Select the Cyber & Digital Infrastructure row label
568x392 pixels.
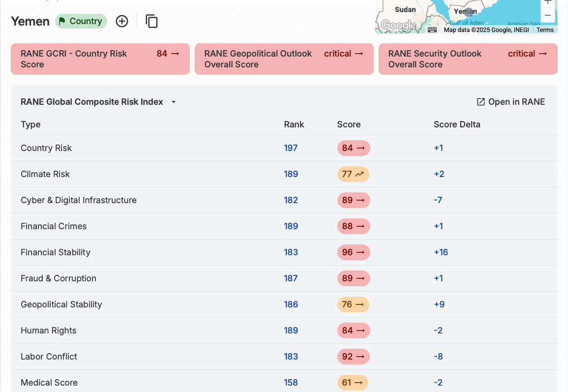79,200
